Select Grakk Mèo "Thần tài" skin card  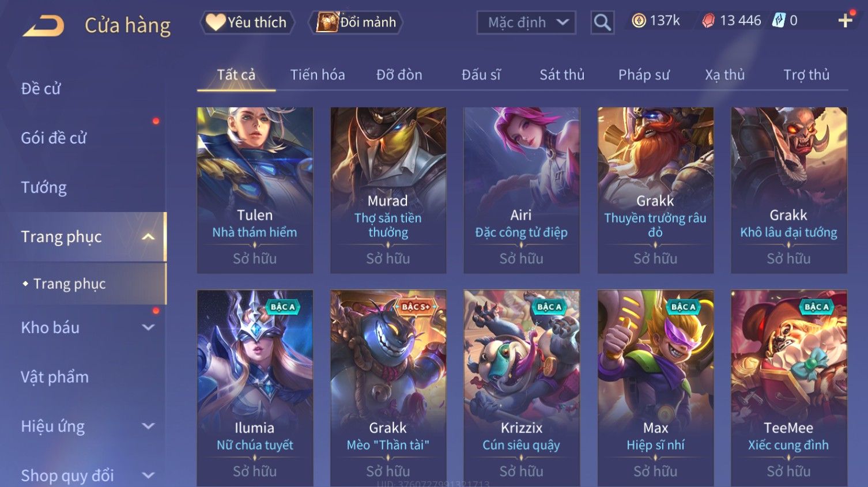[388, 388]
